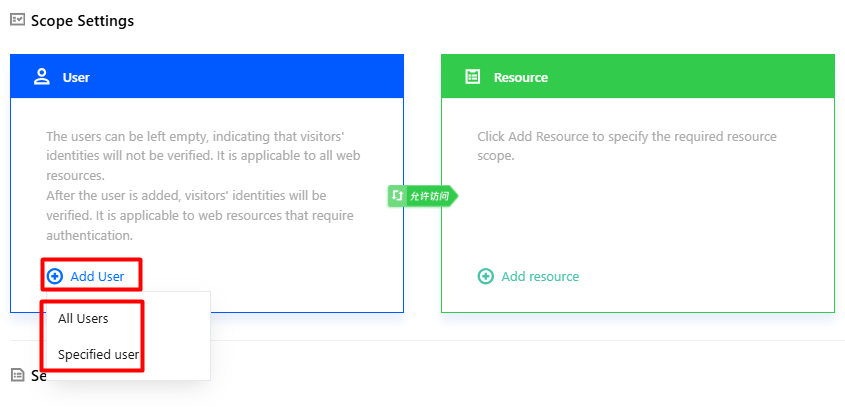This screenshot has height=407, width=845.
Task: Click the green Resource panel header
Action: 638,76
